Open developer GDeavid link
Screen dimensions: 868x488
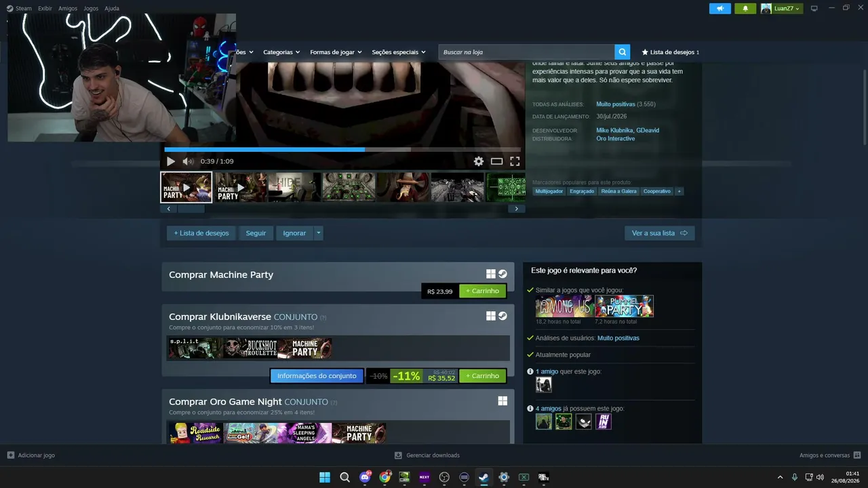click(x=648, y=130)
